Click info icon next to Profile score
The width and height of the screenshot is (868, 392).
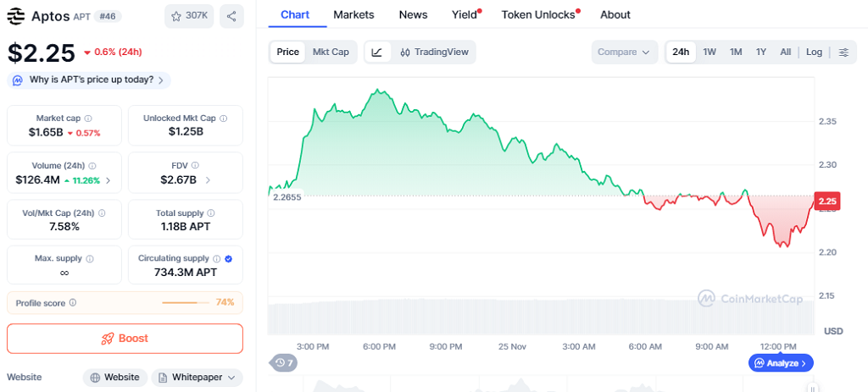click(x=73, y=302)
